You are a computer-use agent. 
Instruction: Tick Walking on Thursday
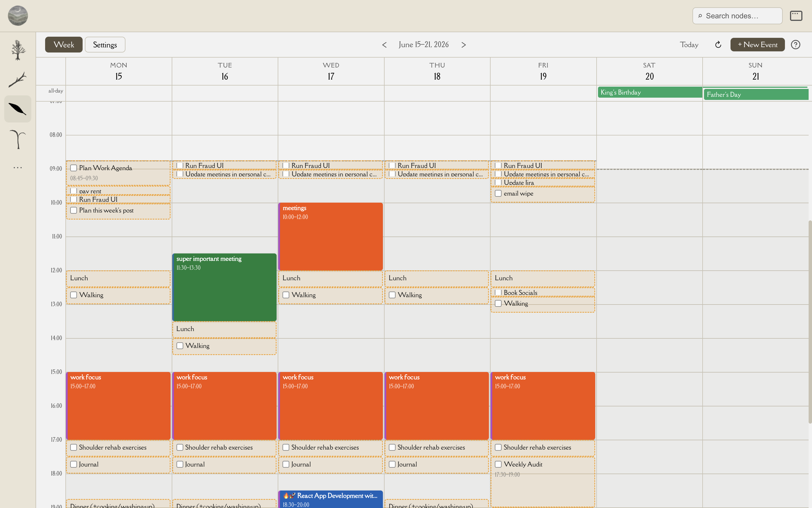pos(392,295)
